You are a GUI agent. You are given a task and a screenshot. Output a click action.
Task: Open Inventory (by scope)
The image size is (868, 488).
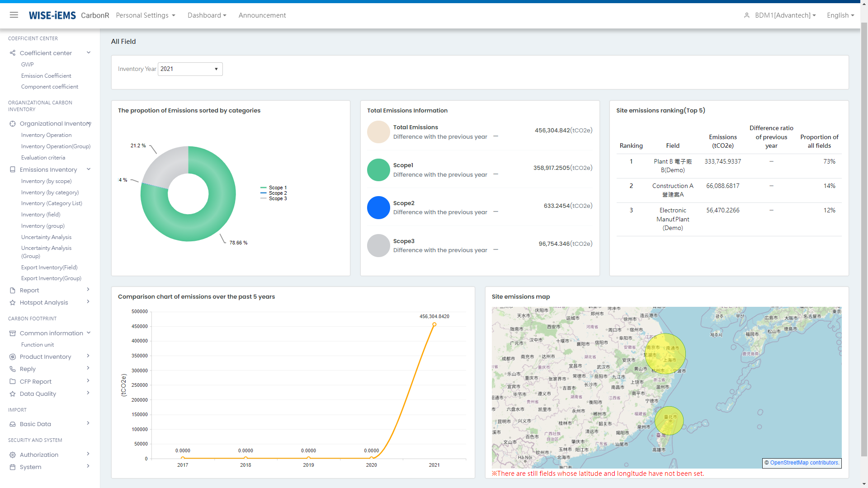(46, 181)
